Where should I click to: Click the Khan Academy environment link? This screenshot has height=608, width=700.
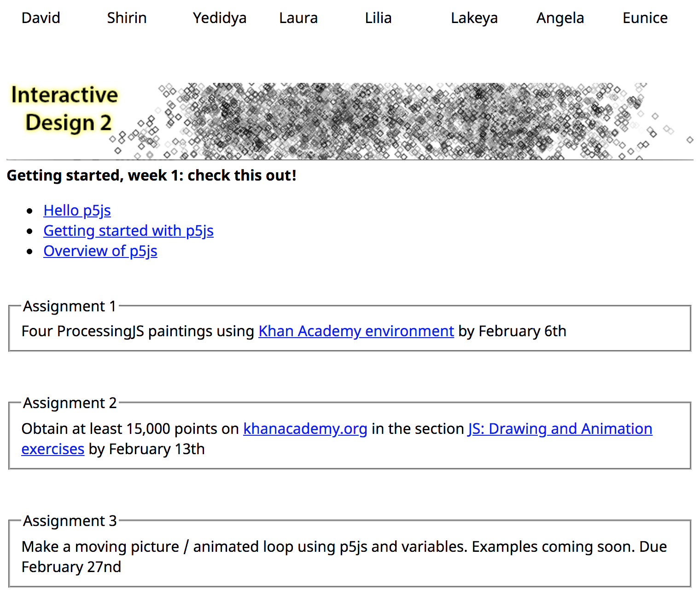click(356, 331)
